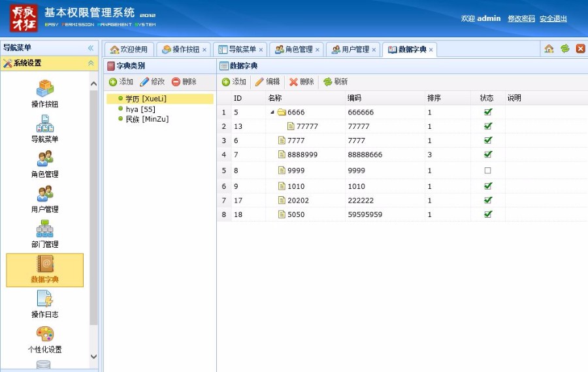The image size is (588, 372).
Task: Click document icon of row 8888999
Action: click(x=282, y=154)
